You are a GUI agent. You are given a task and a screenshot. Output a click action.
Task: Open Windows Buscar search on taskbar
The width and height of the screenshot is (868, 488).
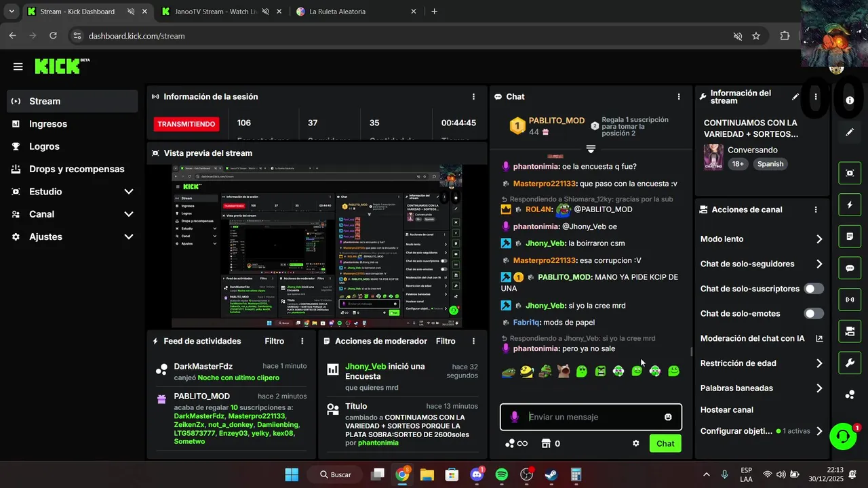pos(334,474)
